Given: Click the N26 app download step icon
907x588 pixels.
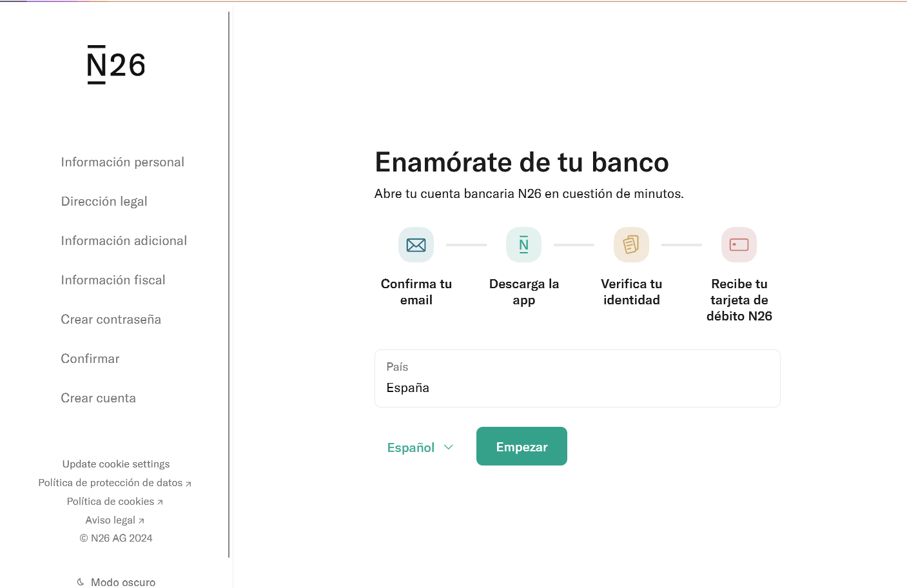Looking at the screenshot, I should point(524,245).
